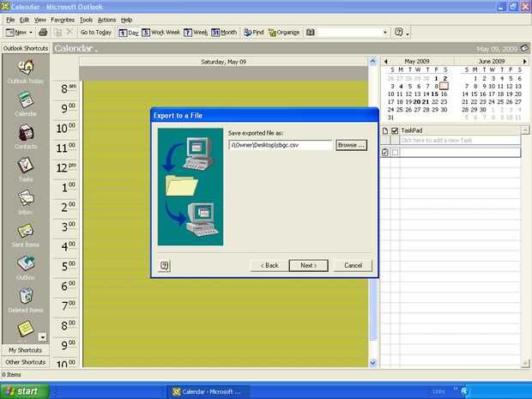Click the Saturday, May 09 day header
This screenshot has width=532, height=399.
coord(224,62)
